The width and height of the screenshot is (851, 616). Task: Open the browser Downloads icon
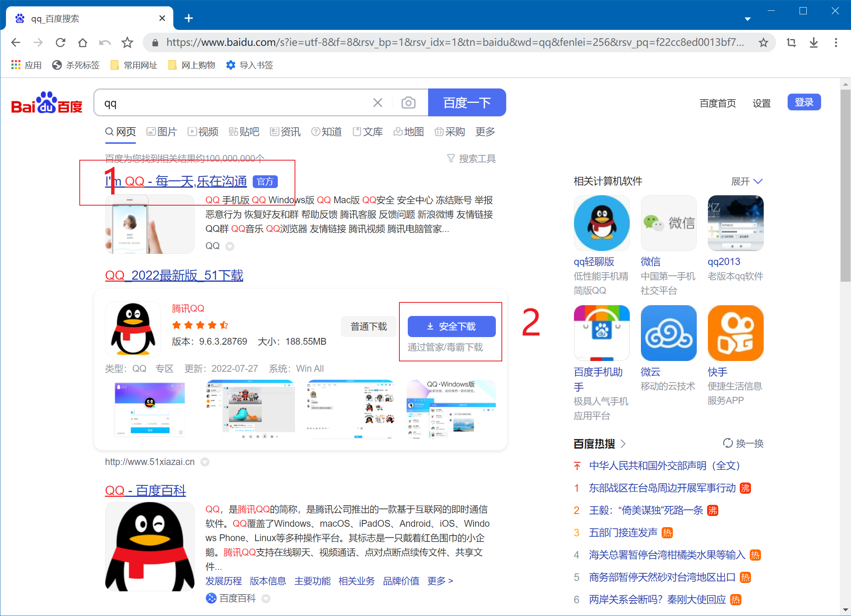click(x=814, y=42)
